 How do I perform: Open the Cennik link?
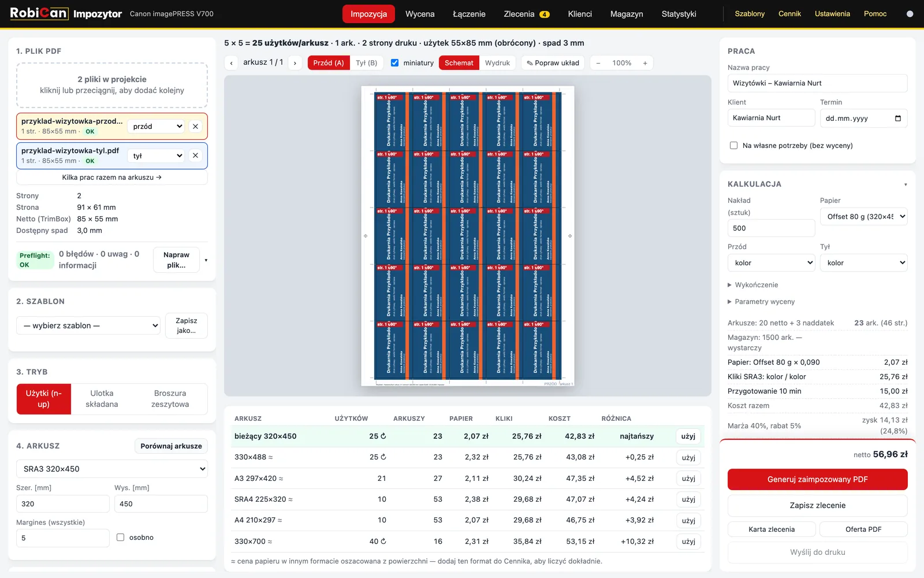pyautogui.click(x=789, y=14)
